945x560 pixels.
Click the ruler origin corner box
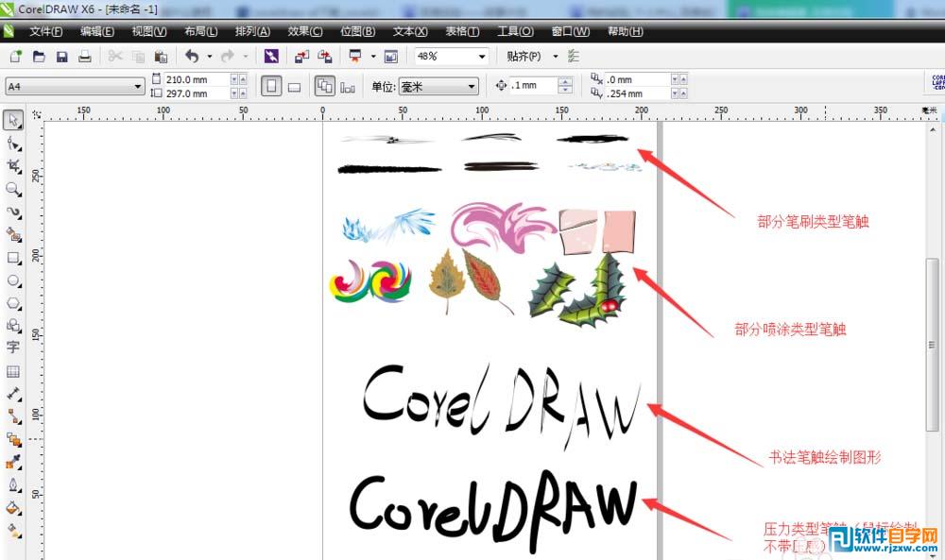pyautogui.click(x=37, y=114)
